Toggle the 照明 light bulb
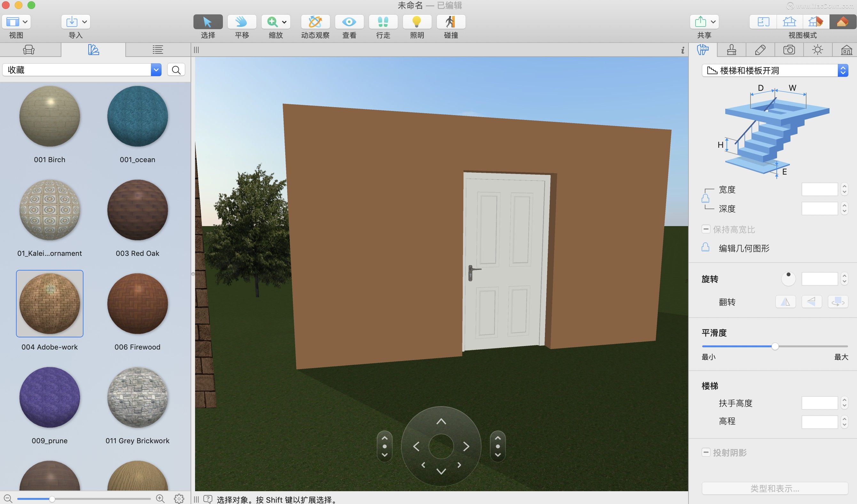 pos(417,22)
